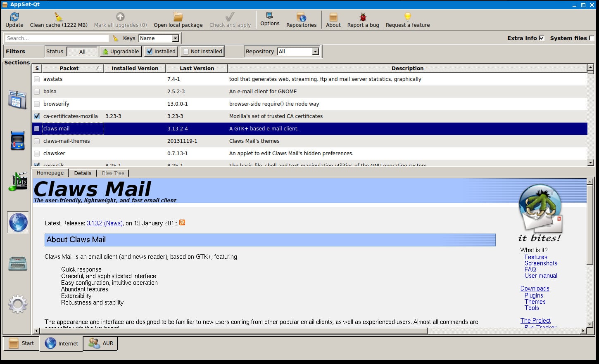The width and height of the screenshot is (599, 364).
Task: Select the blue windows section icon in sidebar
Action: tap(18, 99)
